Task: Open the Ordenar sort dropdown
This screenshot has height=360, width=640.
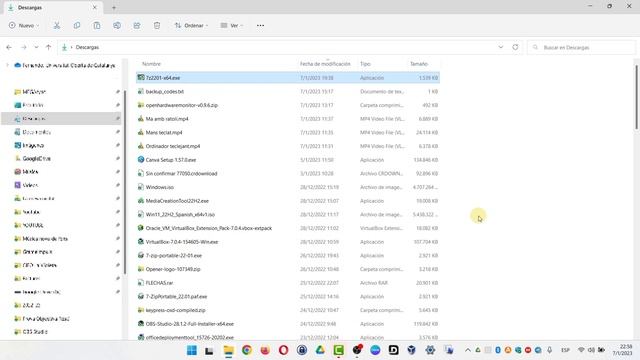Action: (x=191, y=25)
